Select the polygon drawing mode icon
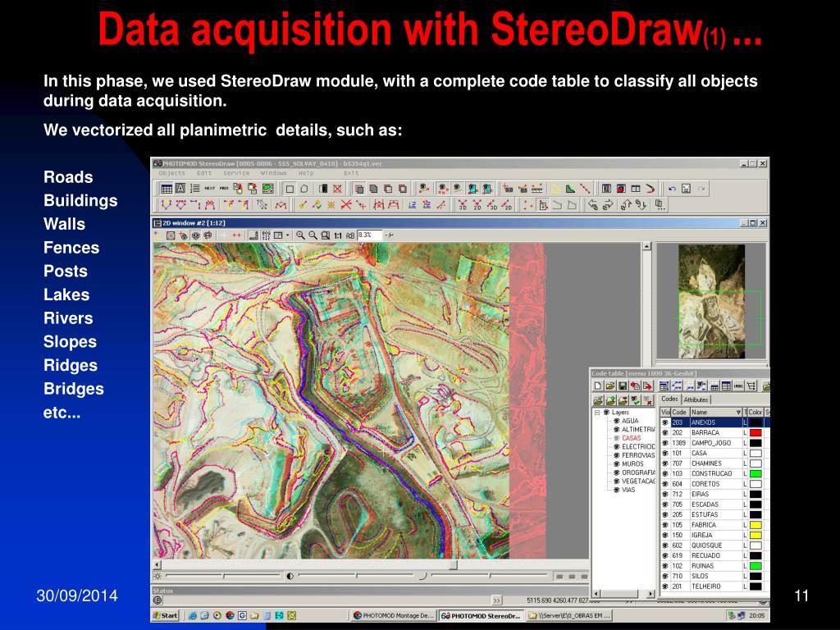Screen dimensions: 840x630 point(304,189)
